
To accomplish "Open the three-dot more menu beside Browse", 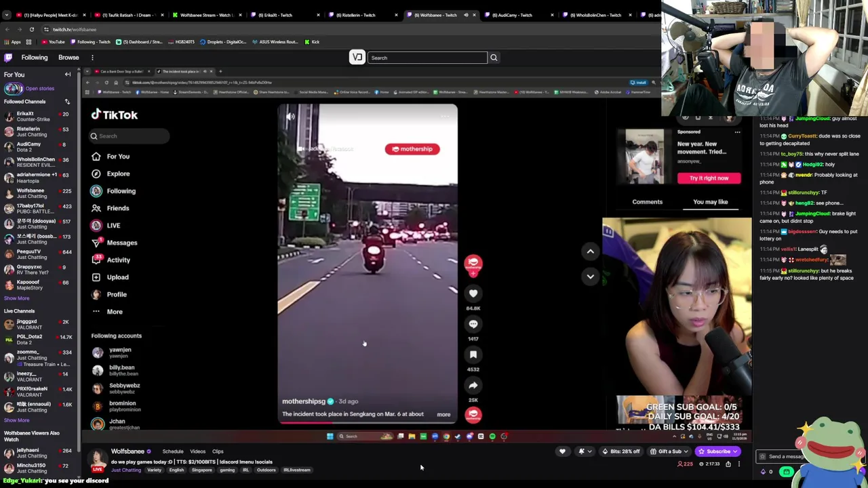I will tap(92, 58).
